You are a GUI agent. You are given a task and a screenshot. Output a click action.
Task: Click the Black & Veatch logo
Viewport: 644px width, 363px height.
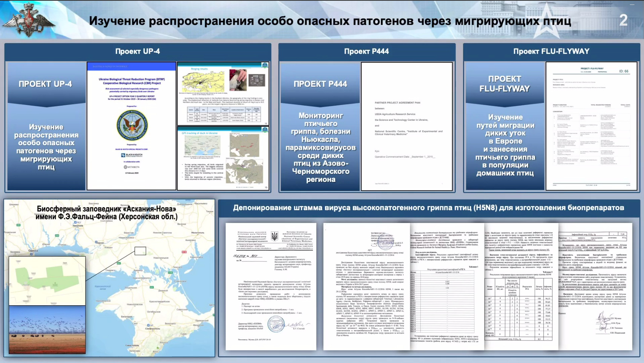click(132, 155)
